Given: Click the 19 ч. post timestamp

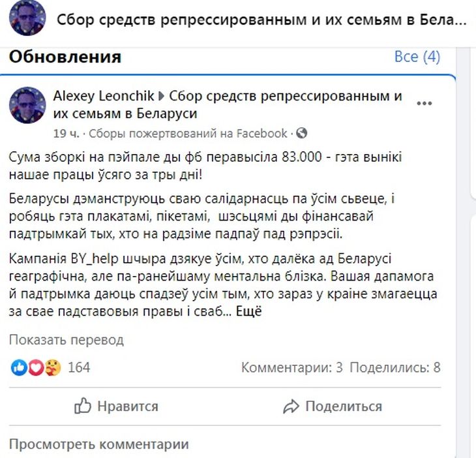Looking at the screenshot, I should 65,134.
